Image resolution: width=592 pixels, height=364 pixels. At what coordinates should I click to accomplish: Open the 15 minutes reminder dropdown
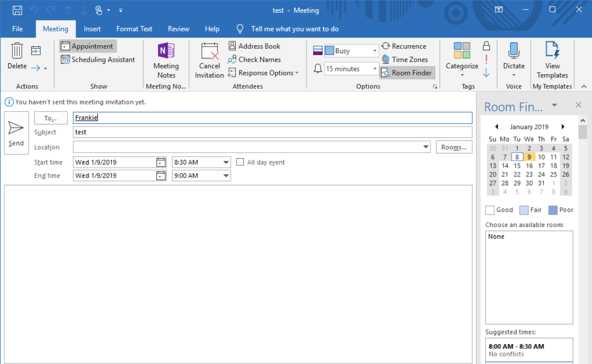[374, 69]
